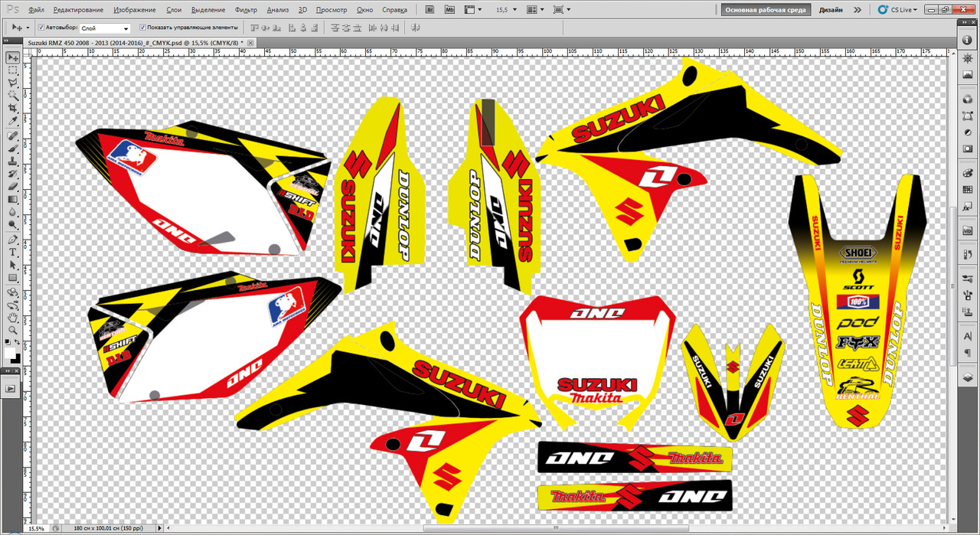This screenshot has width=980, height=535.
Task: Set the foreground color swatch
Action: 10,353
